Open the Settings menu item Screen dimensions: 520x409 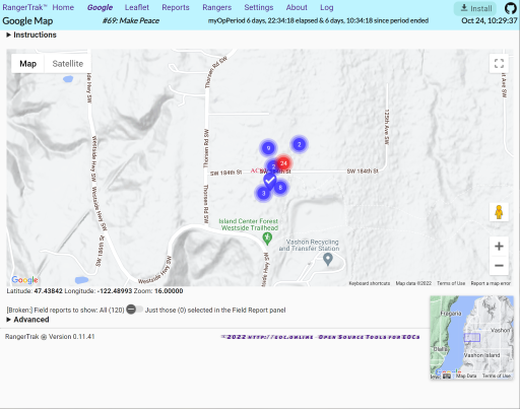click(259, 7)
